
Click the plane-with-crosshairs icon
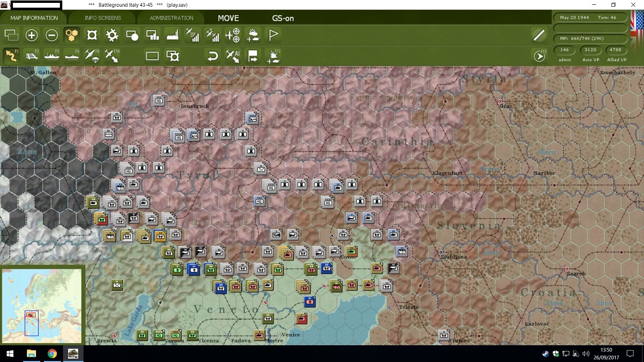click(233, 35)
